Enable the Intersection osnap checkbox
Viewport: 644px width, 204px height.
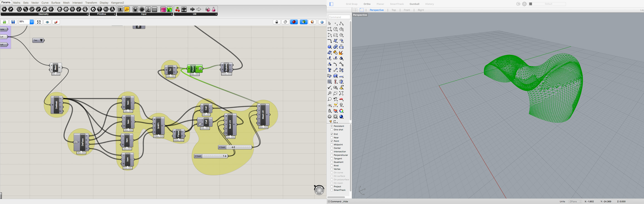point(332,152)
